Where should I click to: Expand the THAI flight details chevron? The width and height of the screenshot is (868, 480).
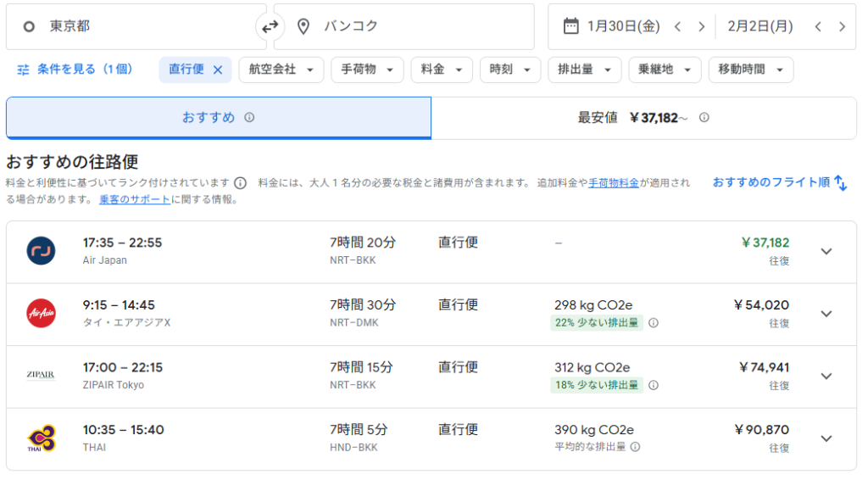[x=826, y=438]
